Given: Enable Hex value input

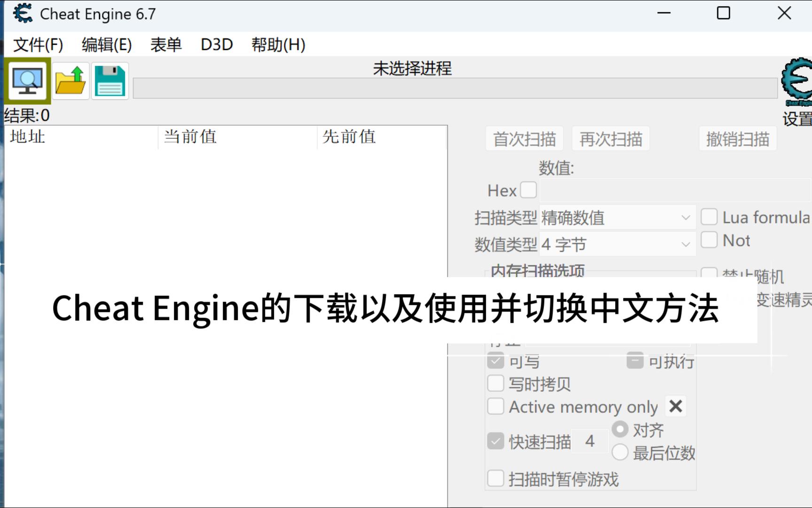Looking at the screenshot, I should click(529, 190).
